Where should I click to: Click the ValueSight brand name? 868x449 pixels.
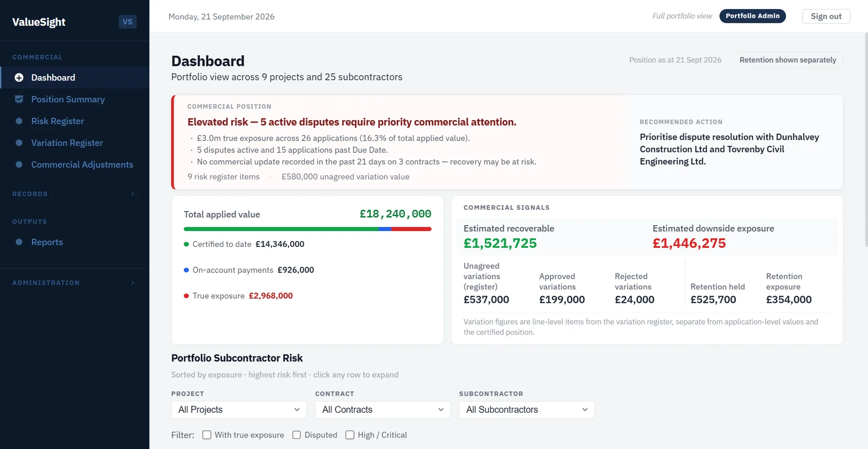click(x=39, y=22)
